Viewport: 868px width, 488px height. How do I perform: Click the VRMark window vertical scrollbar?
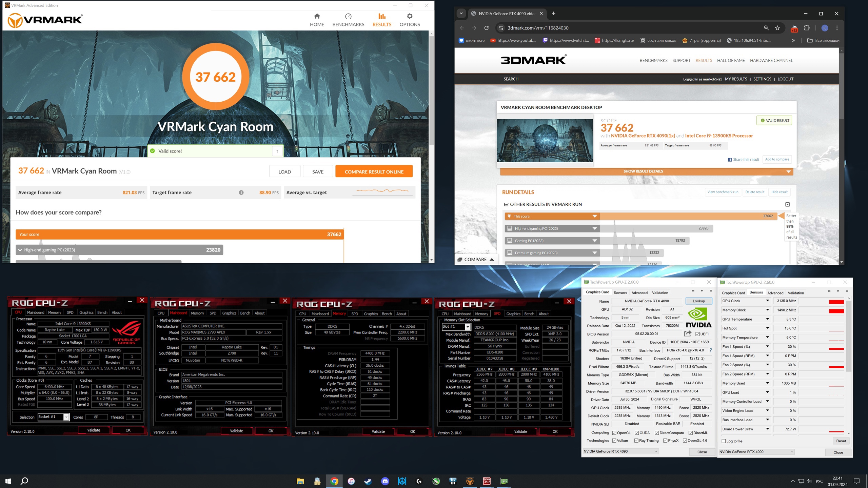[x=431, y=90]
